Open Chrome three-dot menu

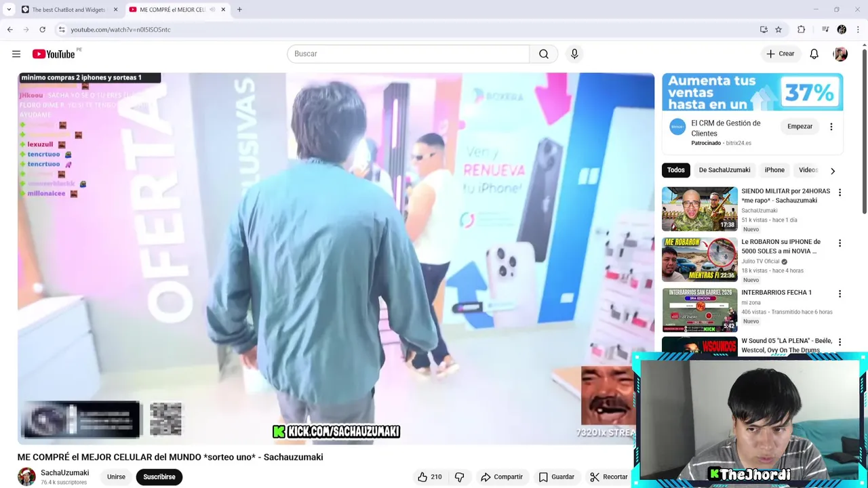(859, 29)
